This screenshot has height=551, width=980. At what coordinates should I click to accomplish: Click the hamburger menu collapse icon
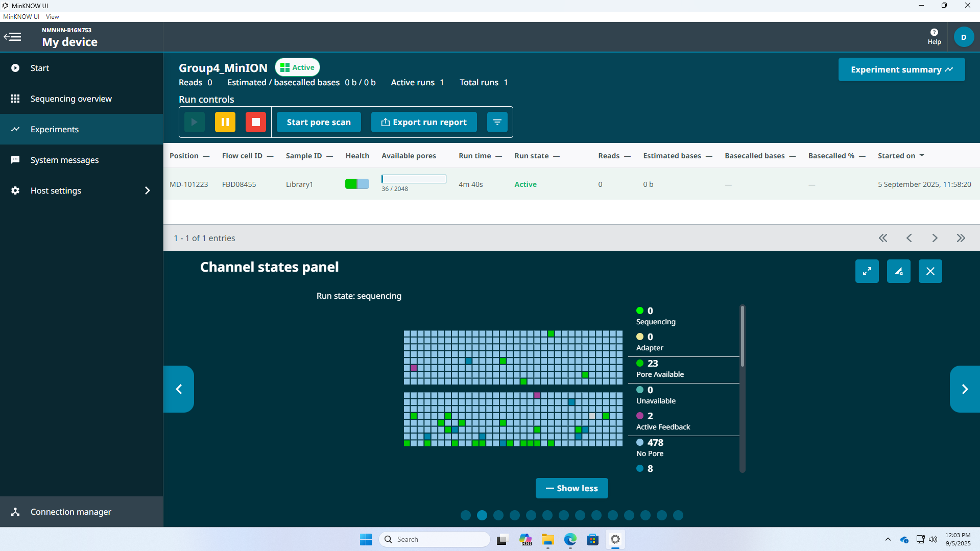point(13,37)
